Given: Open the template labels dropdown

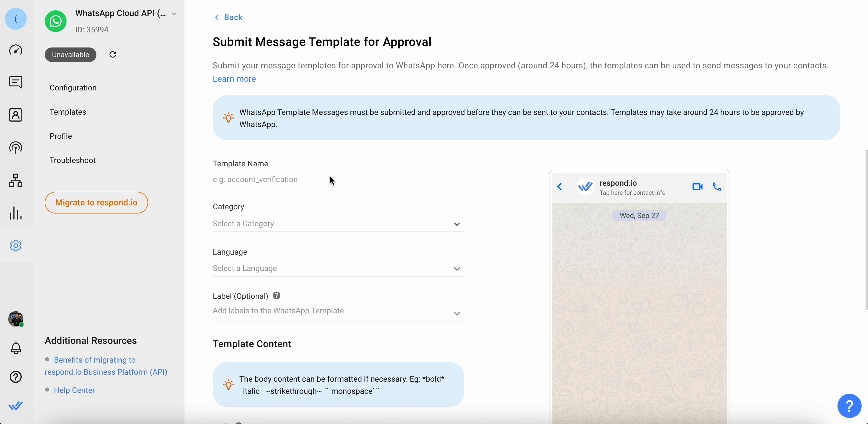Looking at the screenshot, I should point(338,311).
